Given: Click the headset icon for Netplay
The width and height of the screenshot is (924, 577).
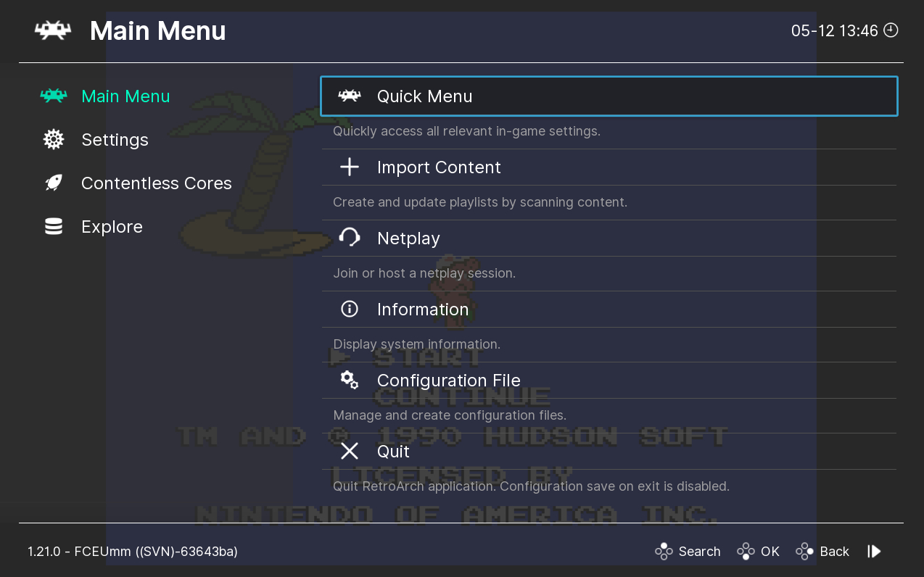Looking at the screenshot, I should click(350, 238).
